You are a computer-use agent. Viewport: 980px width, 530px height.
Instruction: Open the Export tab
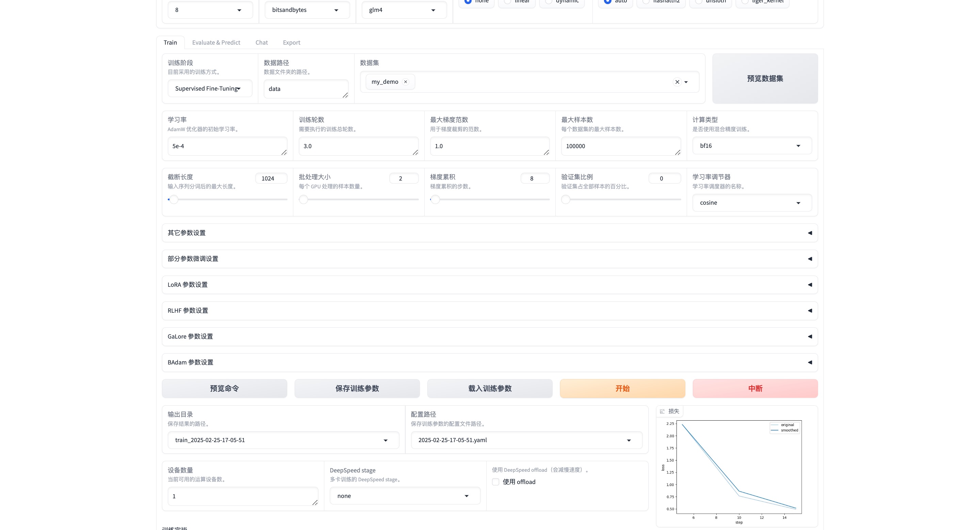(x=291, y=43)
